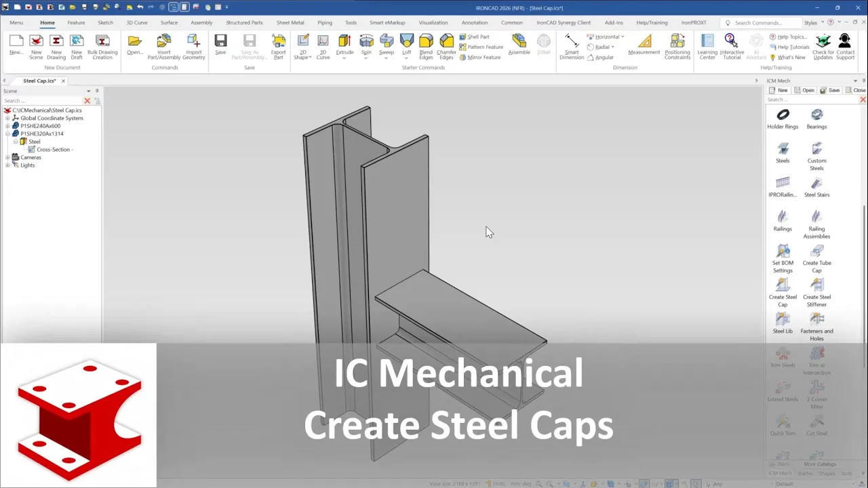Choose Insert Part/Assembly
The width and height of the screenshot is (868, 488).
[164, 46]
